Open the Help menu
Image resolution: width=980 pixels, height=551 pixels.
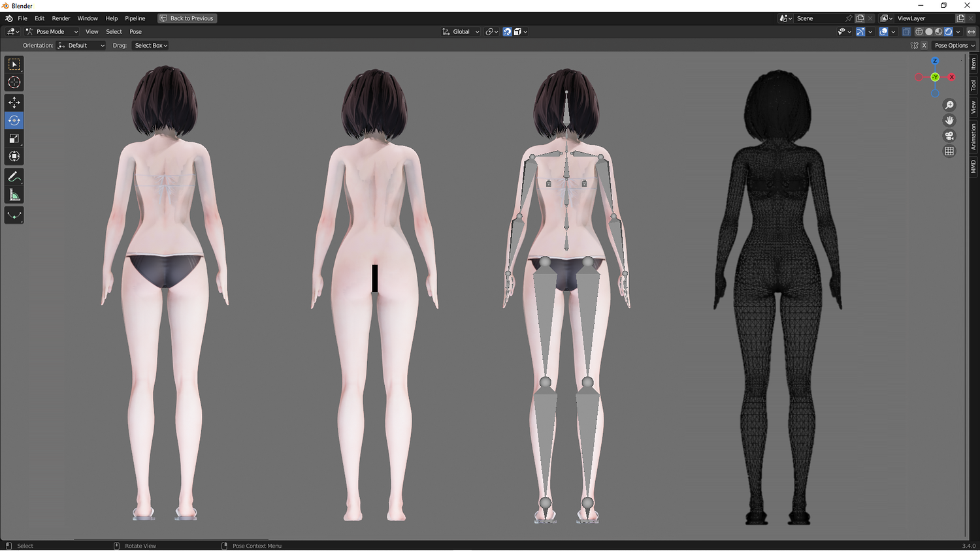[112, 18]
